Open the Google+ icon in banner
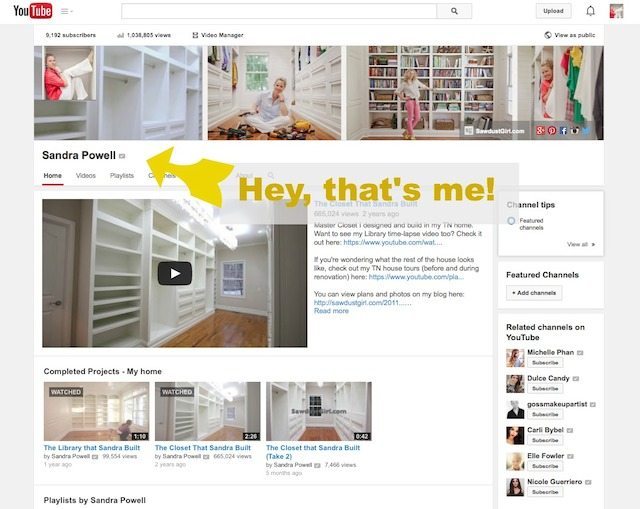This screenshot has height=509, width=640. 540,131
